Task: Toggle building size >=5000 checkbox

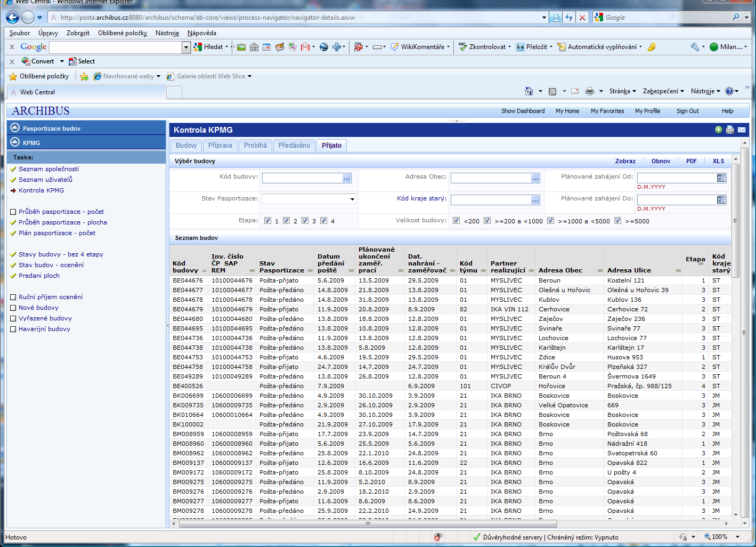Action: click(x=618, y=221)
